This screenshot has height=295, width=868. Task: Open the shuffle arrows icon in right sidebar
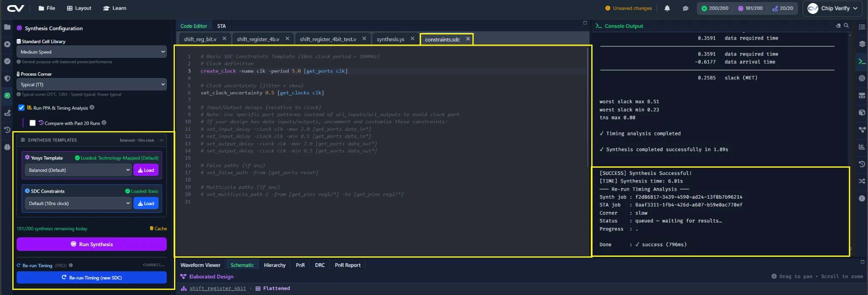tap(862, 181)
